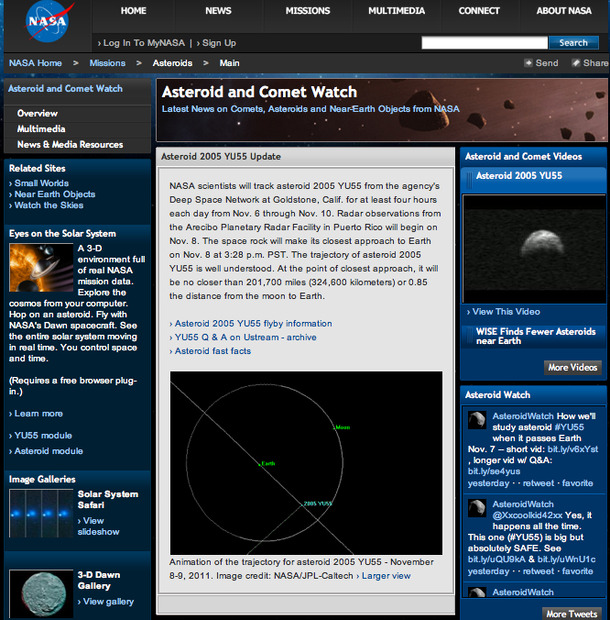Click the Search button
The width and height of the screenshot is (610, 620).
[573, 43]
